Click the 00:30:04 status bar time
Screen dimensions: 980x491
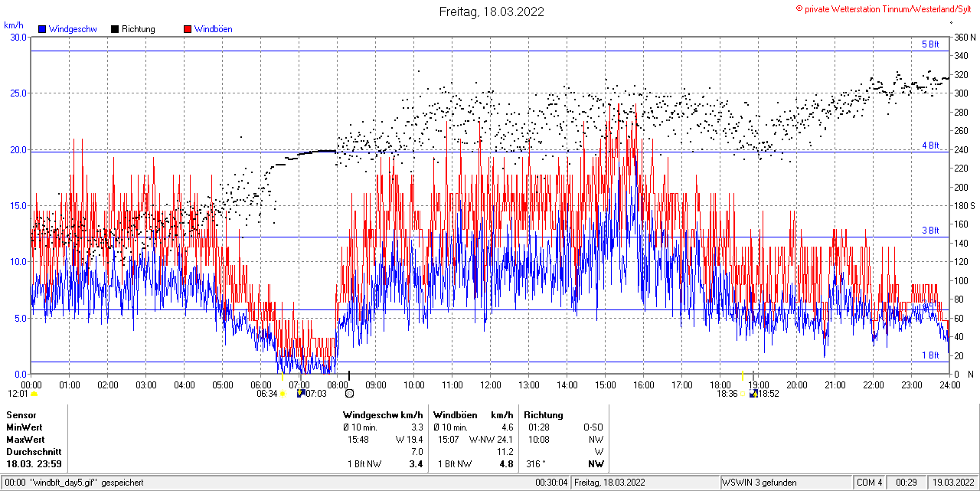coord(551,483)
